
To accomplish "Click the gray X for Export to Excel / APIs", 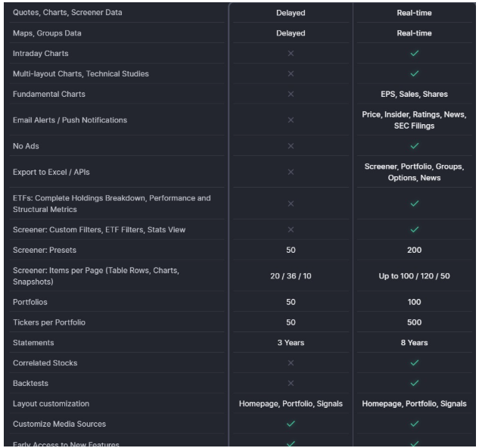I will pyautogui.click(x=291, y=172).
